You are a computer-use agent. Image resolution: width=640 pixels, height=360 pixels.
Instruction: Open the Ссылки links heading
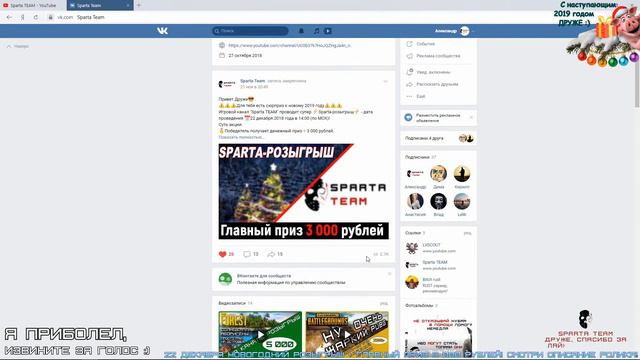coord(413,233)
